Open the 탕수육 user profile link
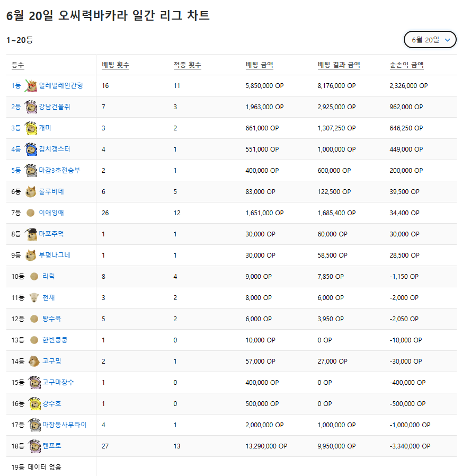 (52, 319)
